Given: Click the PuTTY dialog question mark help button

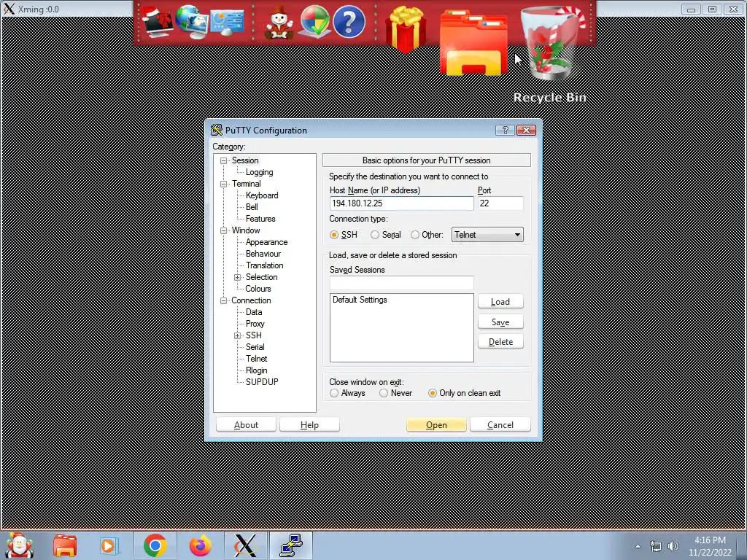Looking at the screenshot, I should pyautogui.click(x=505, y=130).
